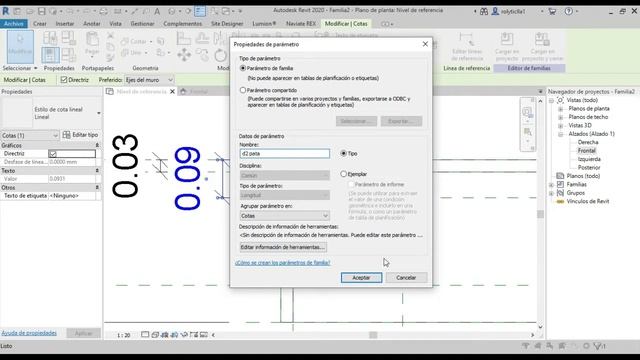This screenshot has width=640, height=360.
Task: Click the Aceptar button
Action: pos(361,278)
